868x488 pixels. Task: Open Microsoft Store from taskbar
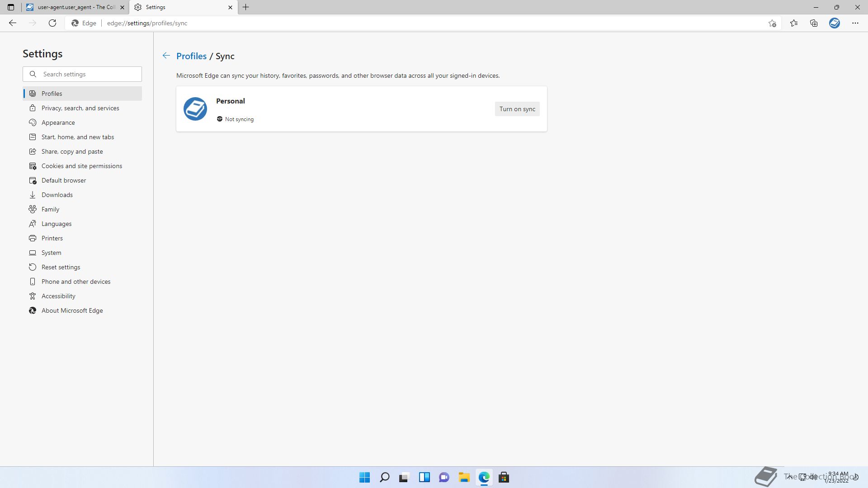[504, 477]
